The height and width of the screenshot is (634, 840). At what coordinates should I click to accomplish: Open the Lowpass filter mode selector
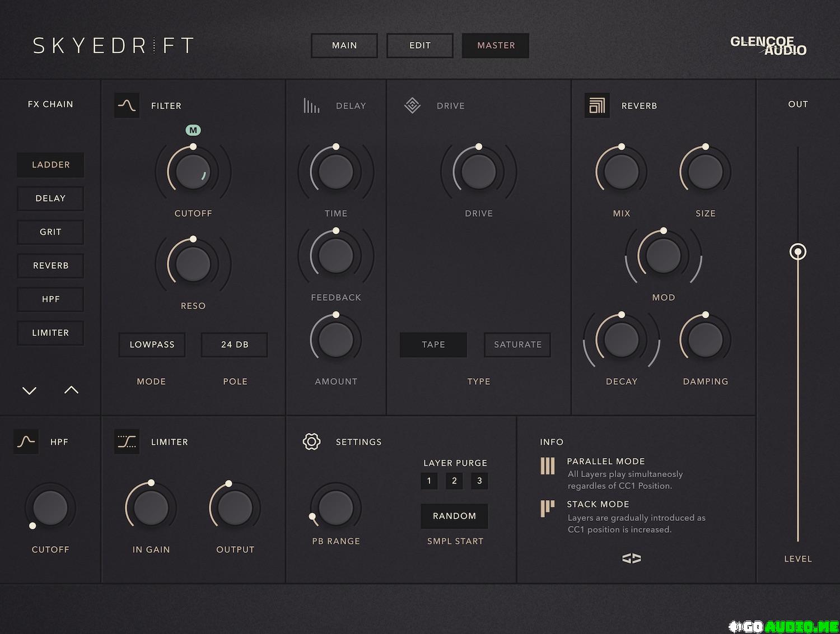tap(152, 344)
